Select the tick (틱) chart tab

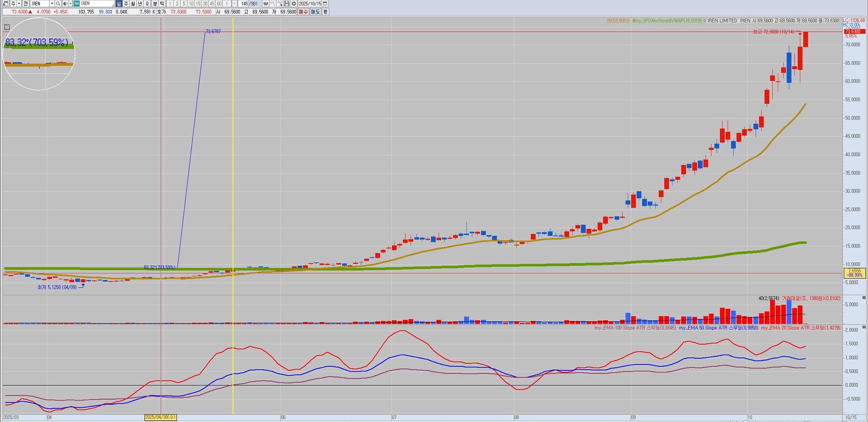pyautogui.click(x=162, y=4)
